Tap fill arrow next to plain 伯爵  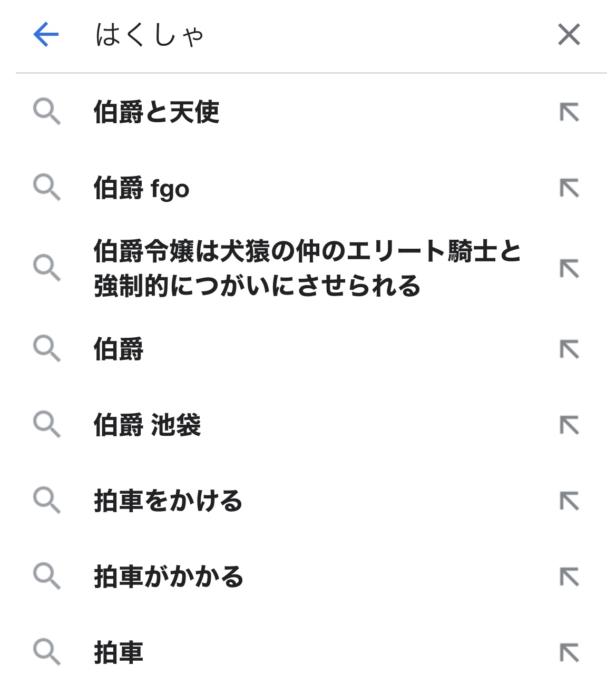[569, 349]
